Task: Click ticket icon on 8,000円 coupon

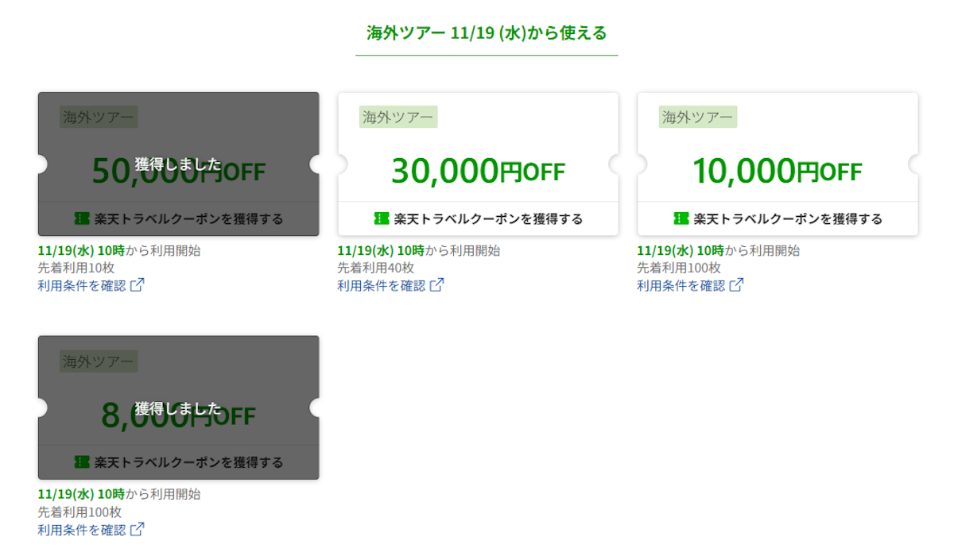Action: (x=82, y=462)
